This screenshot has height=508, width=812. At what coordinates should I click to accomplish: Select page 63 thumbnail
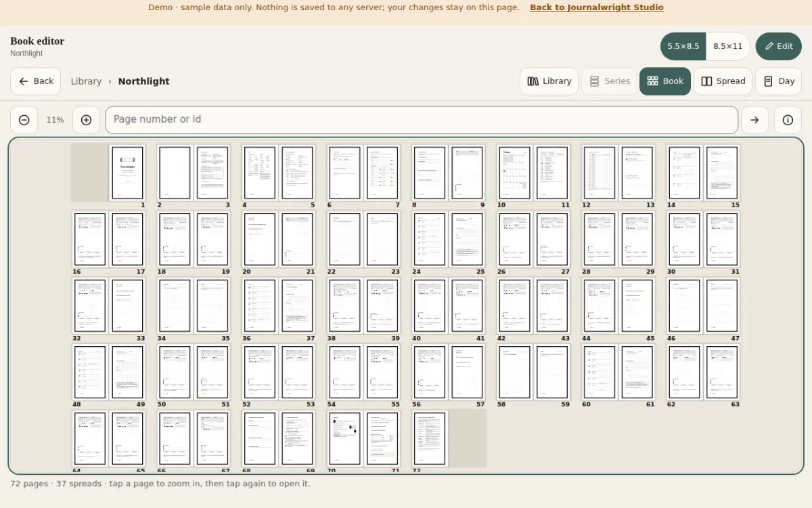pyautogui.click(x=722, y=372)
